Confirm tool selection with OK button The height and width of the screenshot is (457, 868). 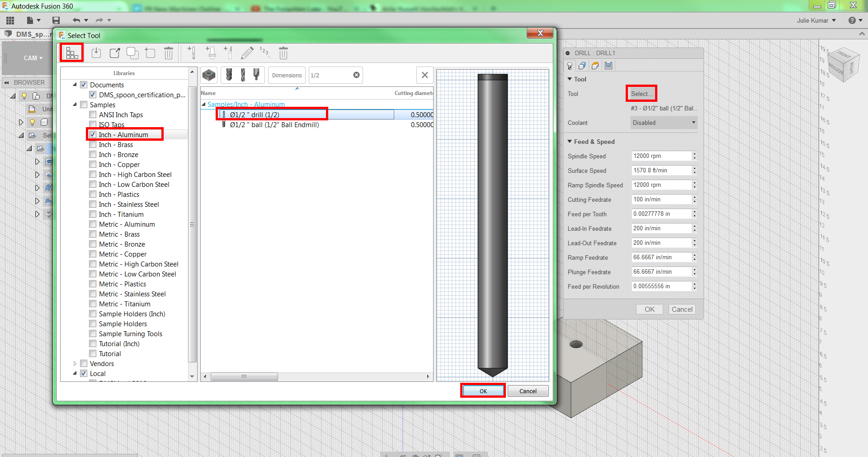[483, 391]
